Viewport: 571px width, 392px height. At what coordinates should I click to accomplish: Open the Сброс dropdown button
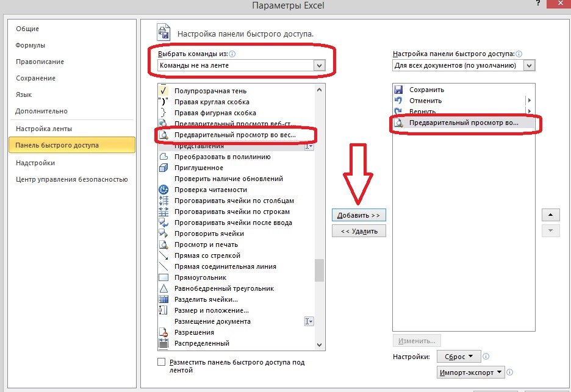459,356
